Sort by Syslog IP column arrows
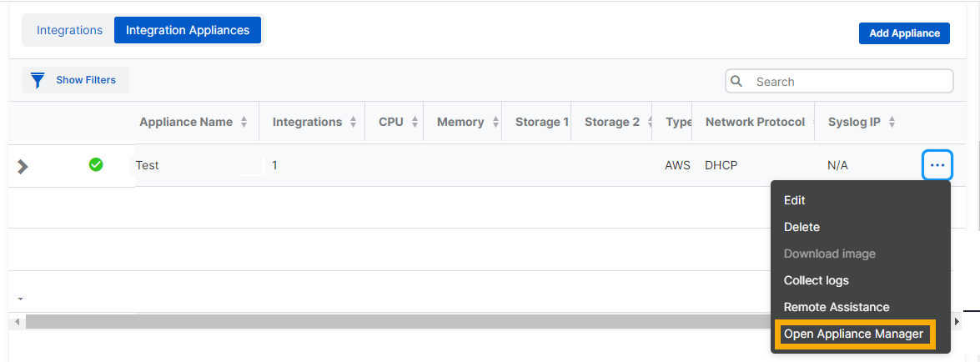The width and height of the screenshot is (980, 362). click(892, 123)
